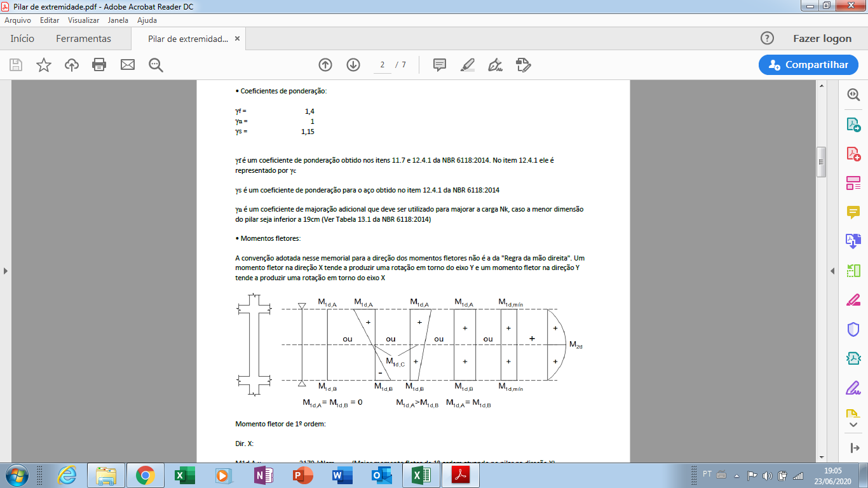Open Windows Media Player from taskbar
The image size is (868, 488).
pos(224,475)
